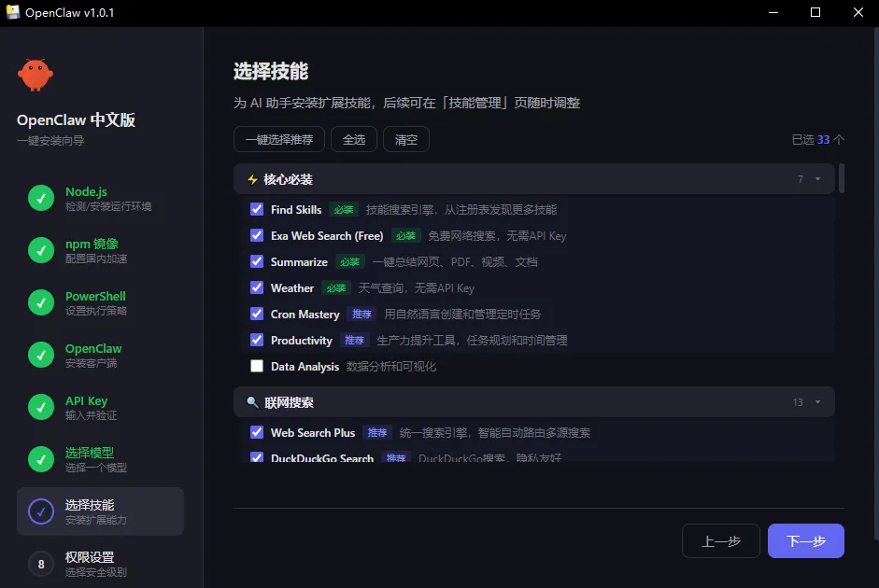Click the app icon in the title bar
Screen dimensions: 879x588
point(12,12)
